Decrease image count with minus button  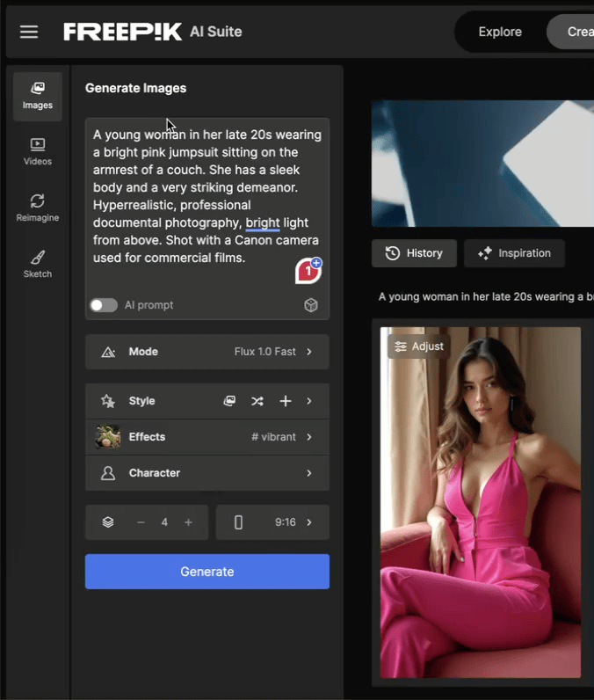point(141,522)
